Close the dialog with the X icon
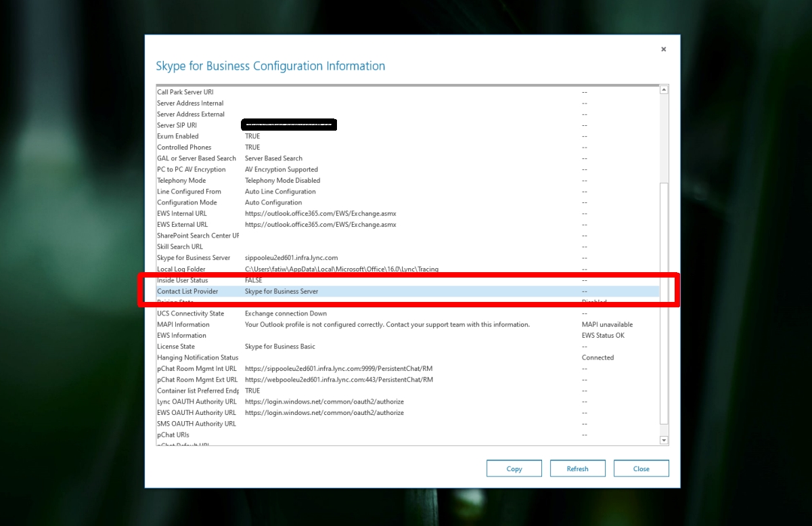The width and height of the screenshot is (812, 526). [663, 49]
